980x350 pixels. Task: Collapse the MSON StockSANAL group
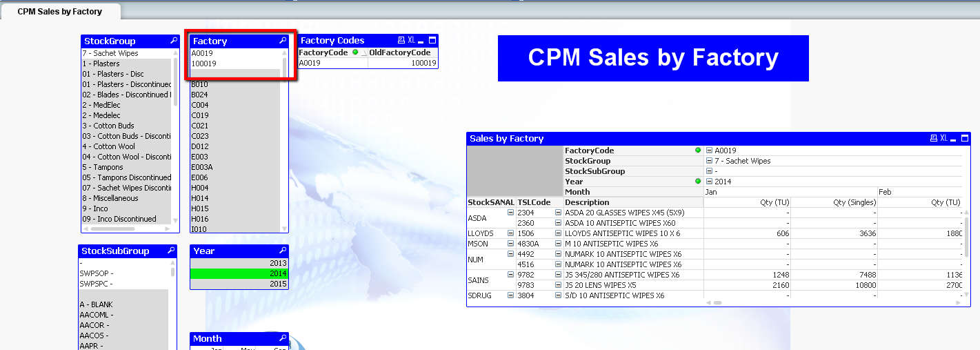pos(510,244)
